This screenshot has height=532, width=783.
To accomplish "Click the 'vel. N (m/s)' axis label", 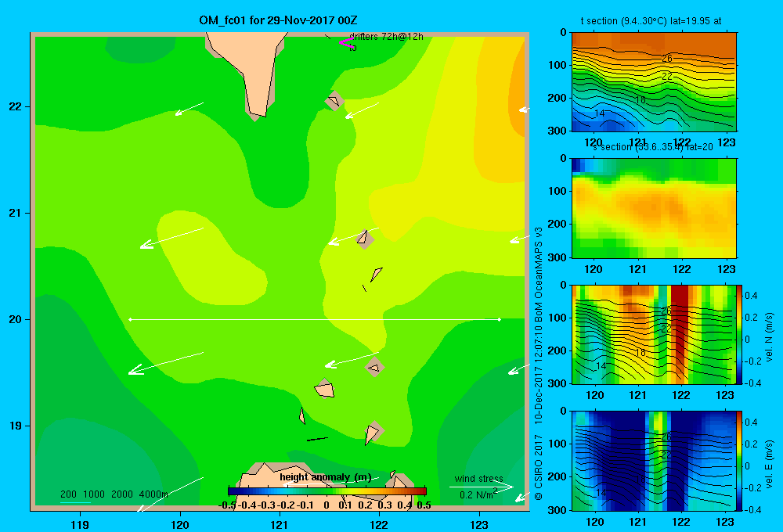I will (770, 336).
